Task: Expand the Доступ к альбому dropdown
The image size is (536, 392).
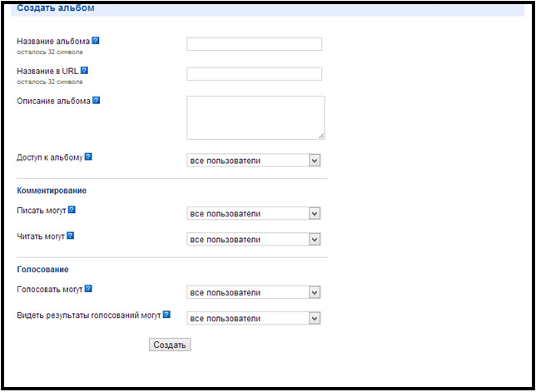Action: click(254, 161)
